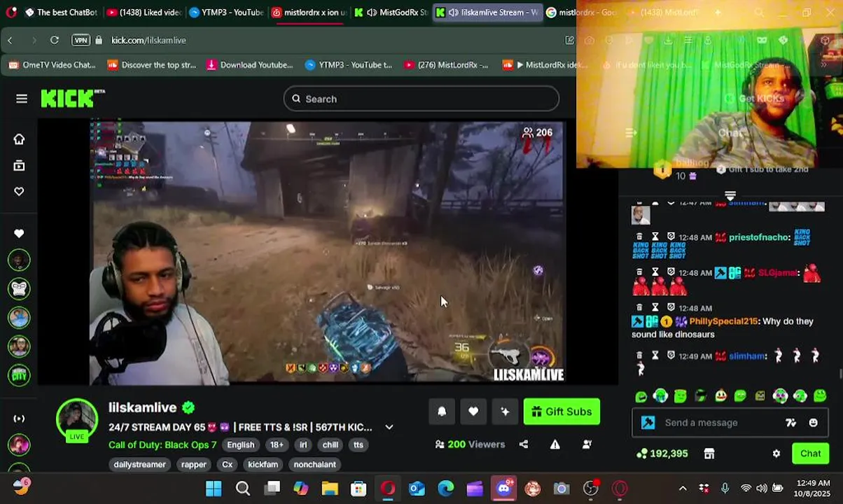Image resolution: width=843 pixels, height=504 pixels.
Task: Select the tts tag
Action: pos(358,444)
